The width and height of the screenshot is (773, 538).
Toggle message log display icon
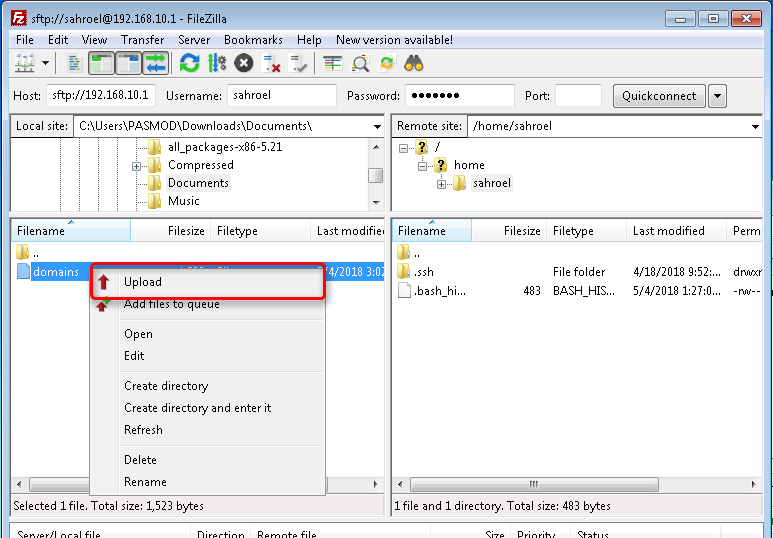click(74, 63)
